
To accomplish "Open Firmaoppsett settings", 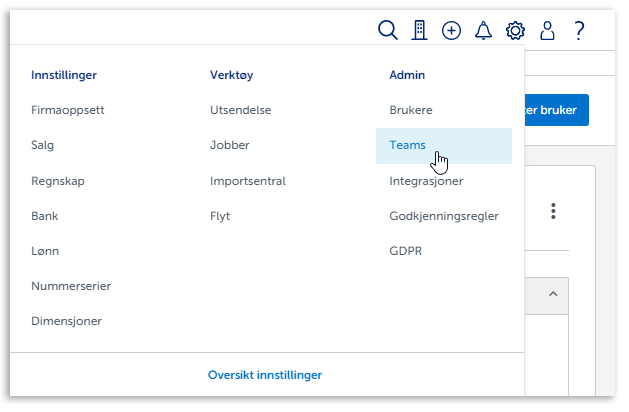I will click(68, 110).
